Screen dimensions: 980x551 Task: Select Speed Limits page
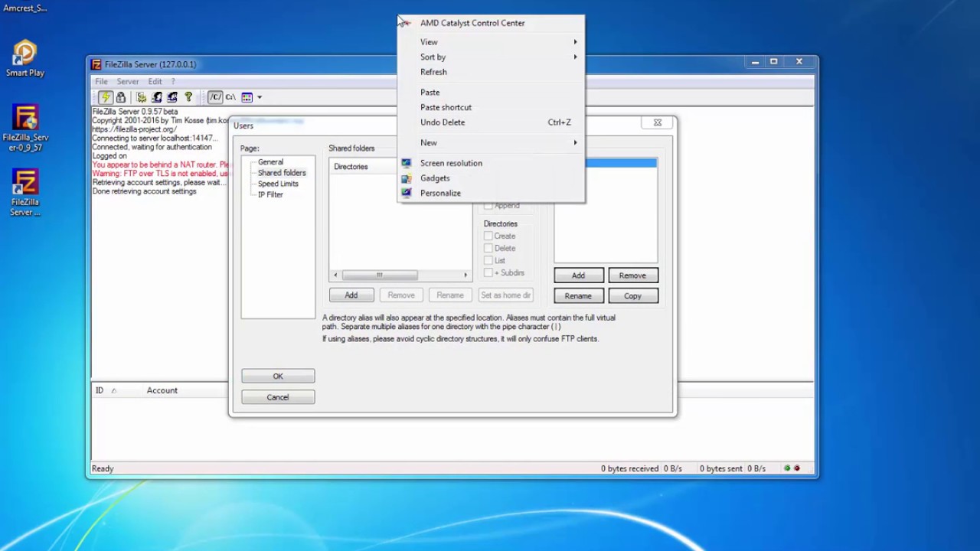[x=278, y=184]
